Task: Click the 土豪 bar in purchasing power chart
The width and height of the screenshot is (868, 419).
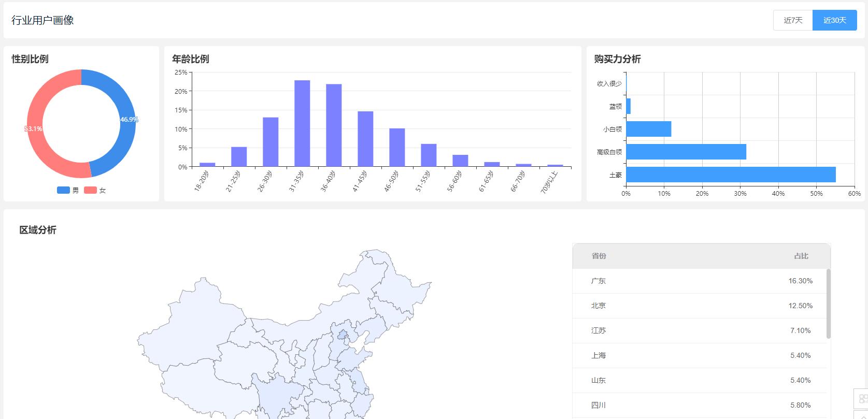Action: coord(731,175)
